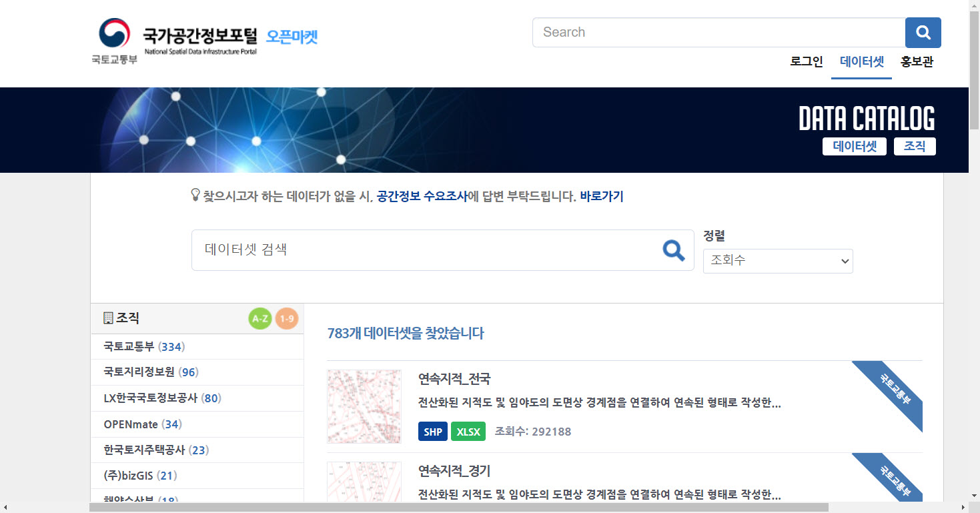Click the 연속지적_전국 description text

[x=599, y=403]
